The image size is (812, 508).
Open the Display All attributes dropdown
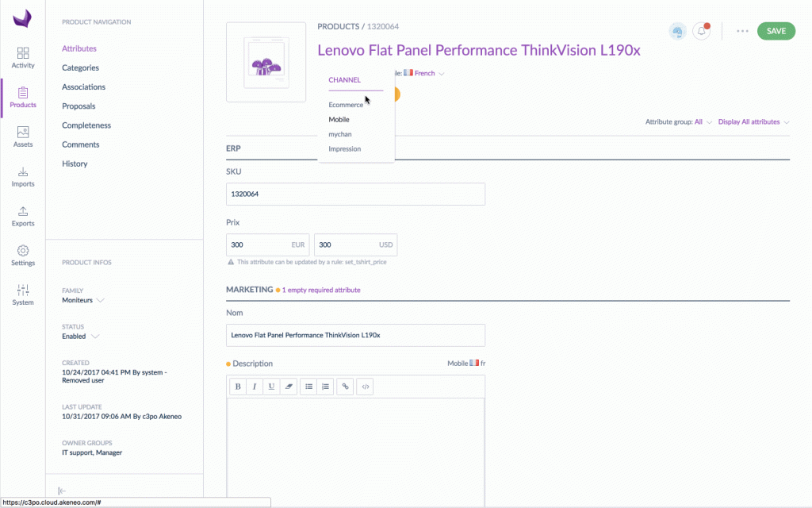pos(753,121)
